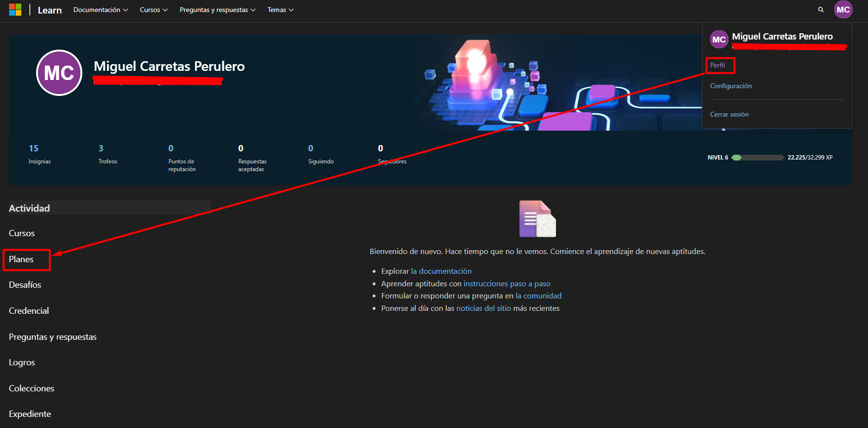Open the search magnifier icon
Viewport: 868px width, 428px height.
pyautogui.click(x=821, y=10)
